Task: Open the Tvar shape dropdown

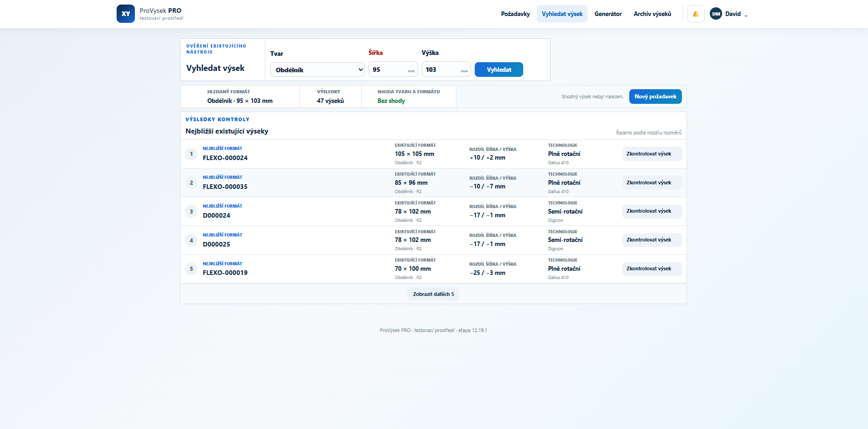Action: pyautogui.click(x=317, y=70)
